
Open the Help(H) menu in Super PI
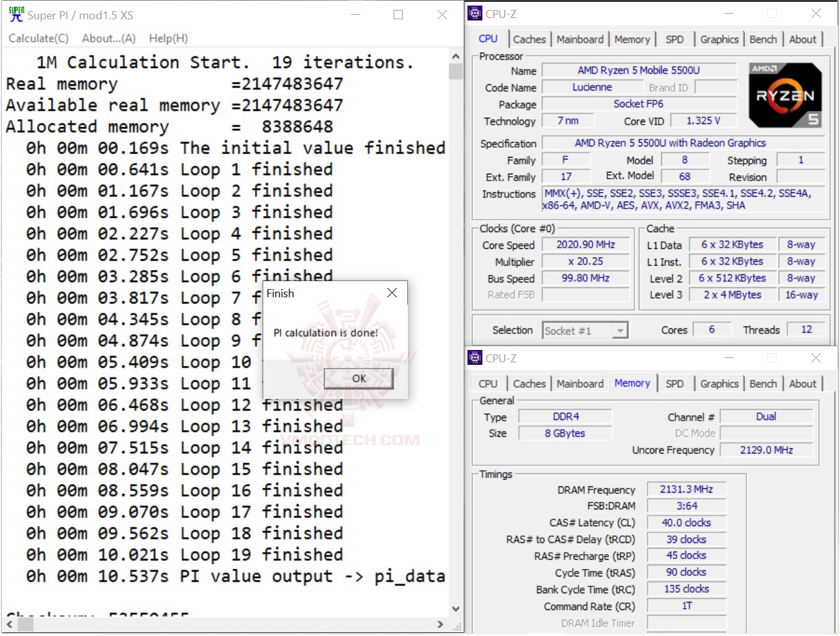point(168,38)
